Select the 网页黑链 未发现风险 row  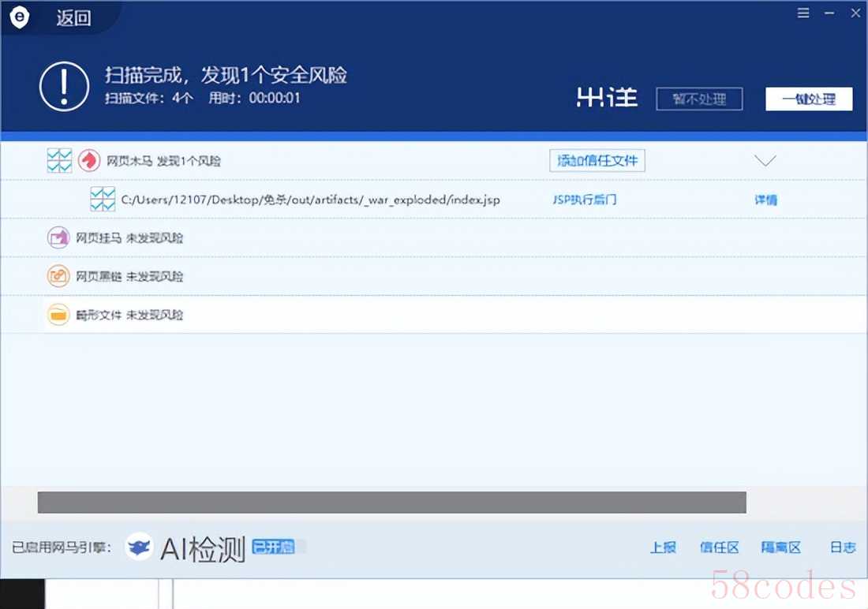click(434, 276)
